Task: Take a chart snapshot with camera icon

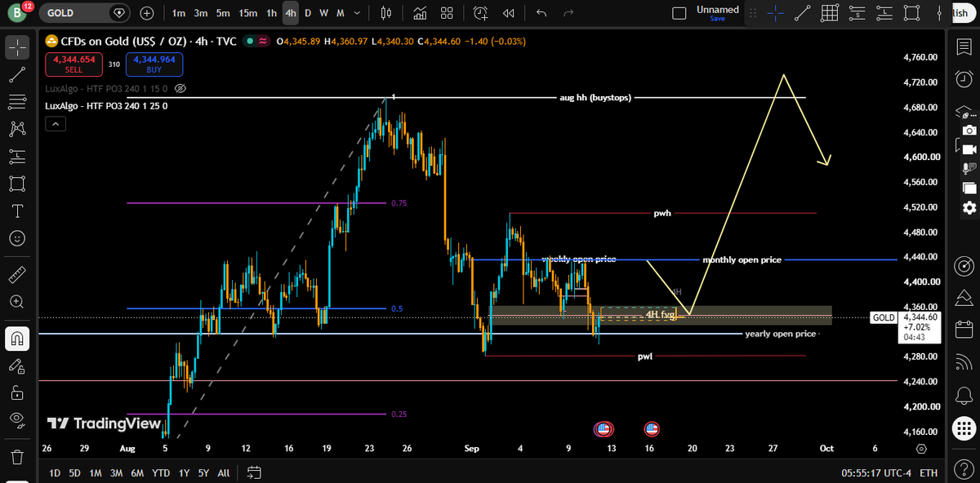Action: (969, 130)
